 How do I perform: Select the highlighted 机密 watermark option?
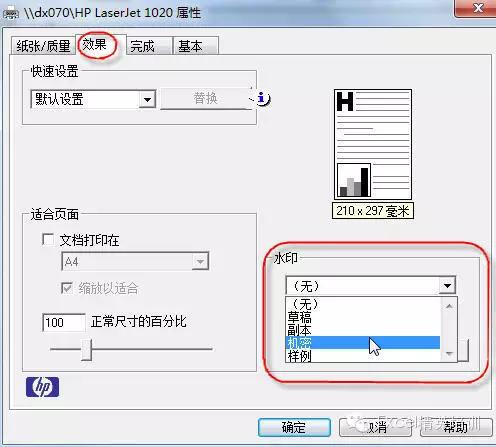click(x=363, y=343)
